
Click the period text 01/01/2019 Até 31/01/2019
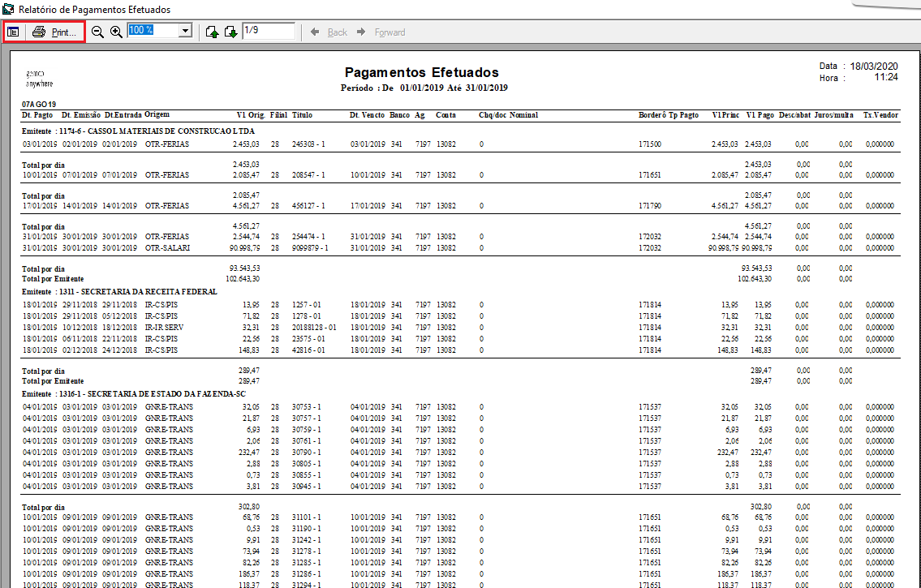coord(454,88)
